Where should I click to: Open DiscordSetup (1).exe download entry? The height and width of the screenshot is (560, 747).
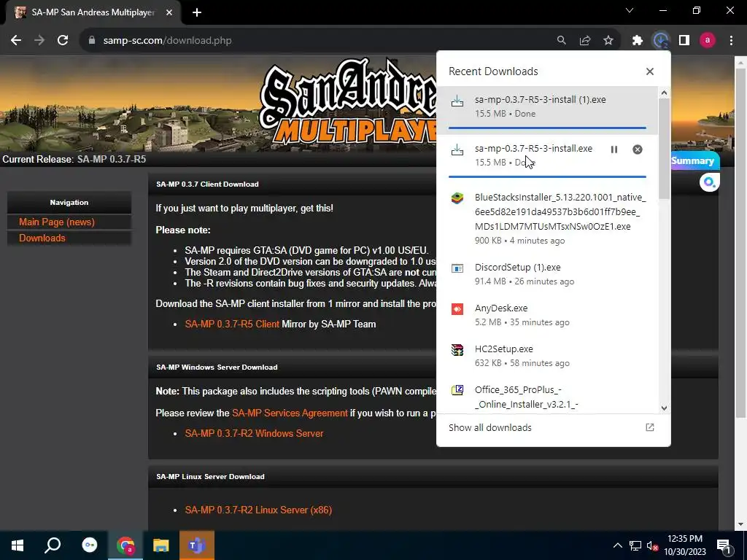pyautogui.click(x=546, y=274)
